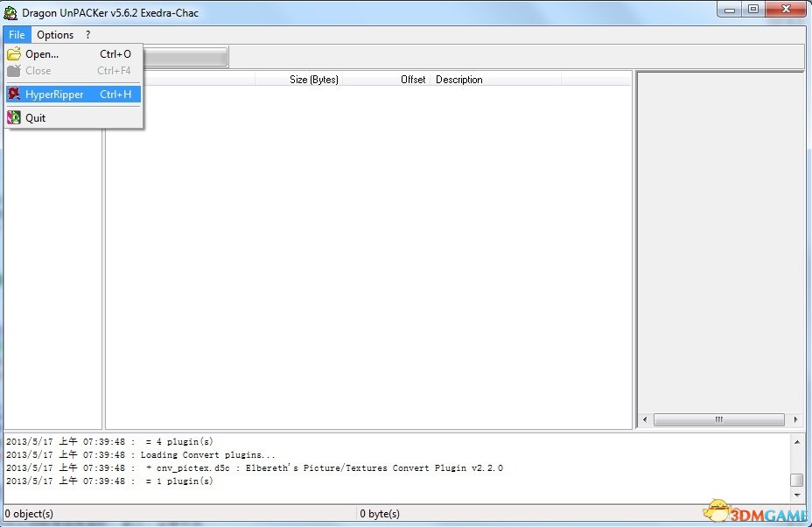Click the preview pane horizontal scrollbar thumb

click(718, 419)
